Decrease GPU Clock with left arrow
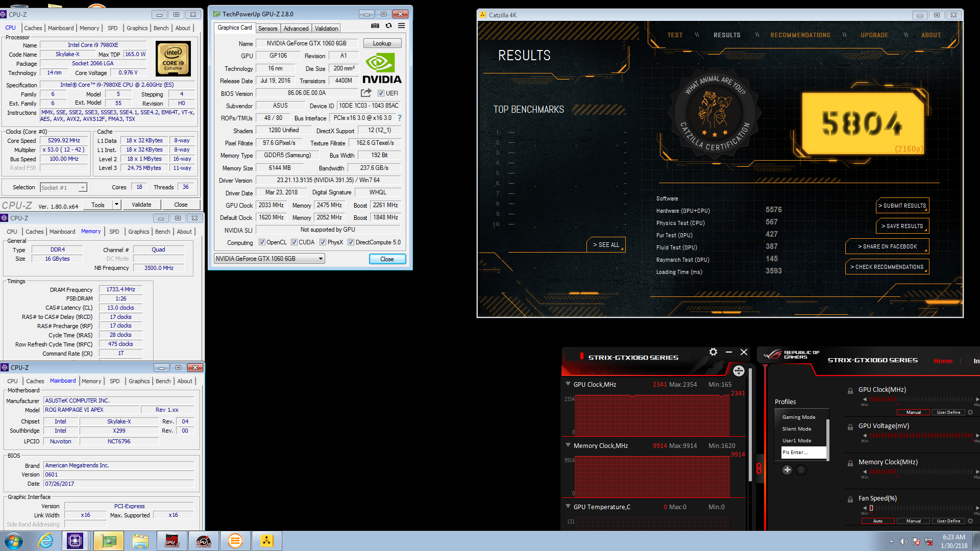Image resolution: width=980 pixels, height=551 pixels. [x=865, y=399]
